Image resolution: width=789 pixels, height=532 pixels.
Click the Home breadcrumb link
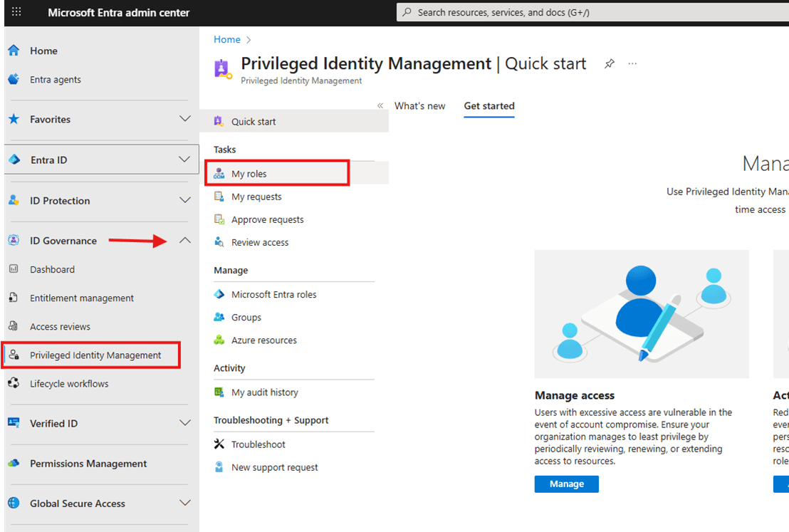pyautogui.click(x=227, y=39)
